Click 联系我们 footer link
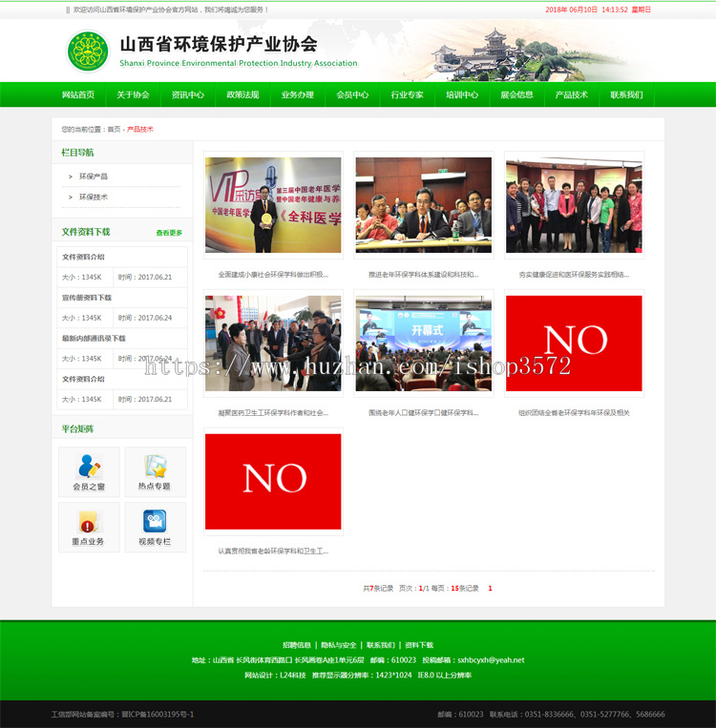This screenshot has height=728, width=716. pos(381,645)
